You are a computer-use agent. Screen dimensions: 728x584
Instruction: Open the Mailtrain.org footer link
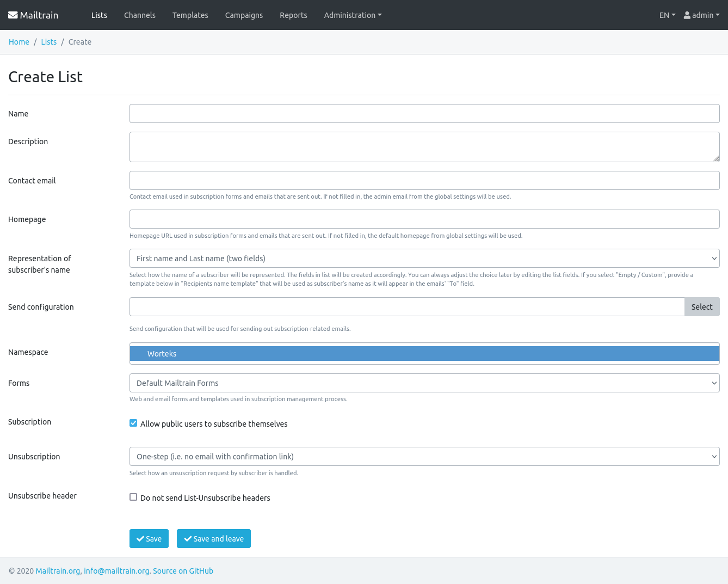click(58, 571)
